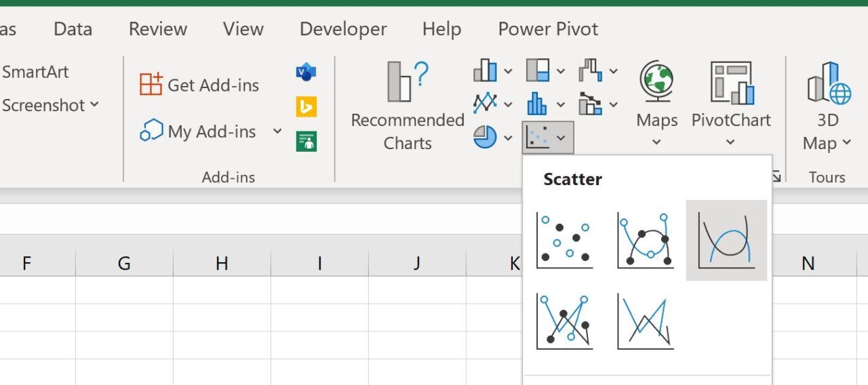The height and width of the screenshot is (385, 868).
Task: Select the Power Pivot tab
Action: pyautogui.click(x=548, y=29)
